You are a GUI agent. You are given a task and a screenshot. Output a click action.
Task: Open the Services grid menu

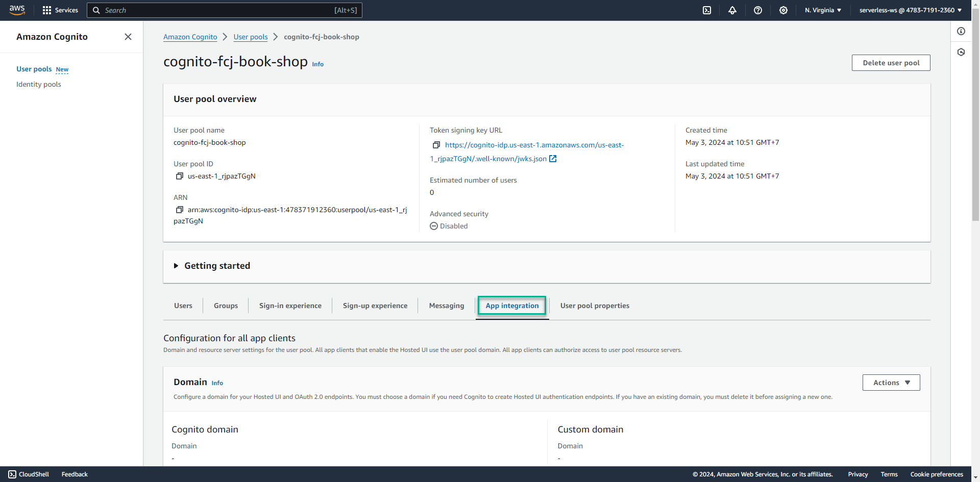click(x=60, y=10)
